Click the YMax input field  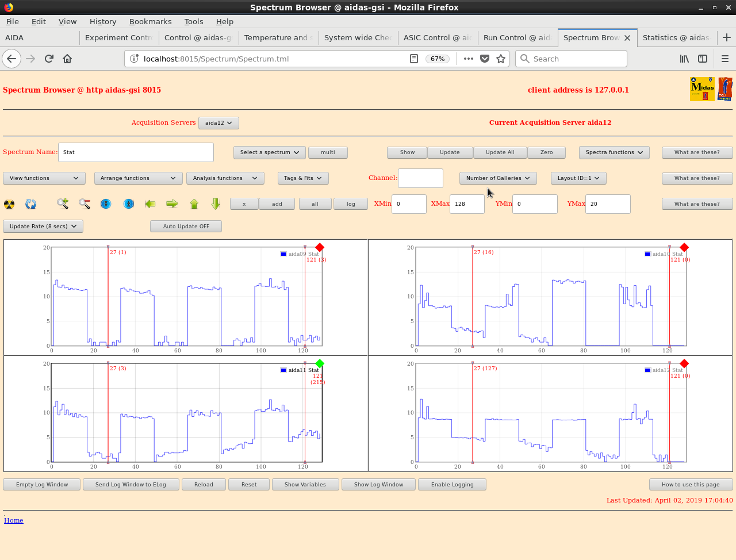[x=608, y=204]
